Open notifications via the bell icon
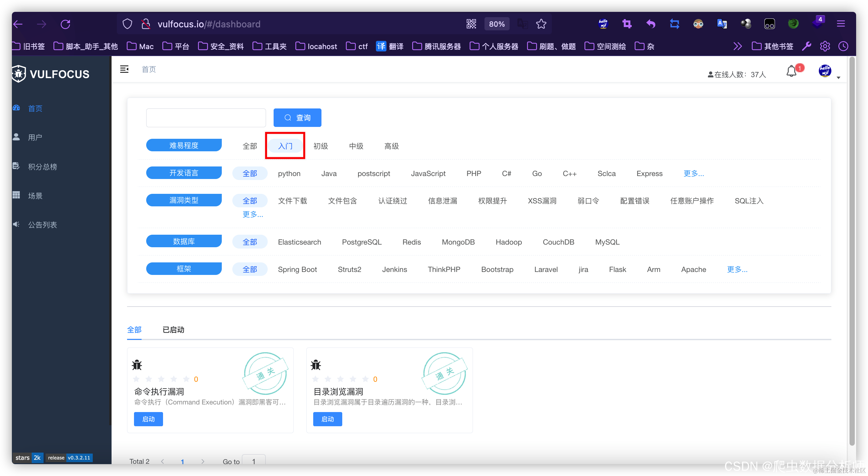This screenshot has width=868, height=476. pyautogui.click(x=791, y=71)
